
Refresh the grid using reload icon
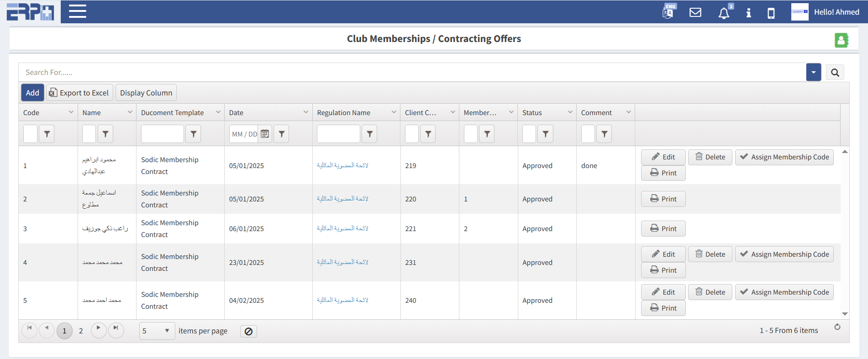click(837, 327)
